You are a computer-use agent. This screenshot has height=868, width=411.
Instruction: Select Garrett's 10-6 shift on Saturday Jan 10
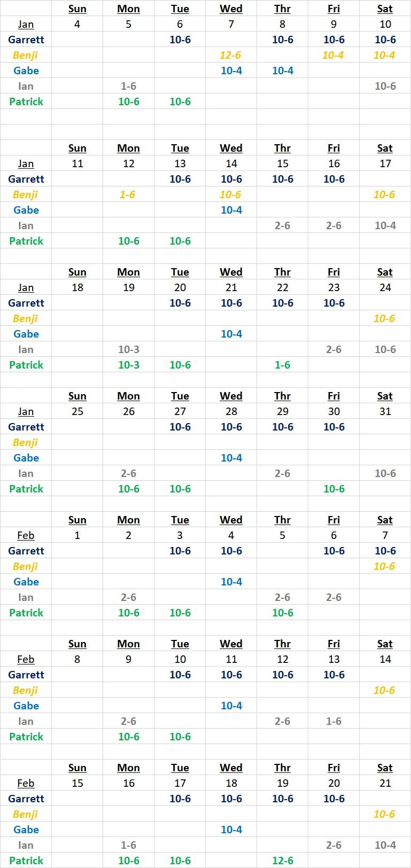[385, 40]
